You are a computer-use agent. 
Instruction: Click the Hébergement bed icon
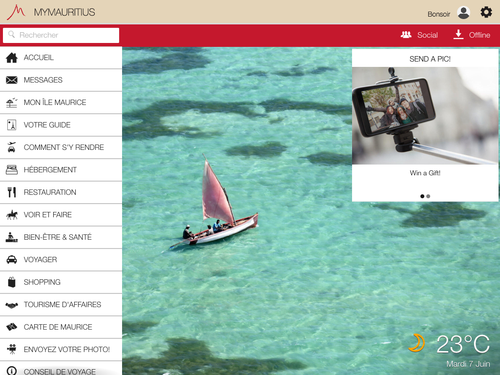tap(12, 170)
